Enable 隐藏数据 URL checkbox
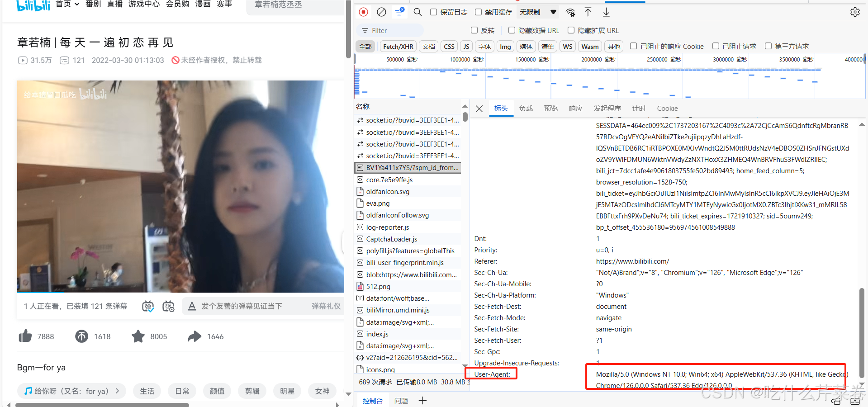Viewport: 868px width, 407px height. pyautogui.click(x=512, y=30)
